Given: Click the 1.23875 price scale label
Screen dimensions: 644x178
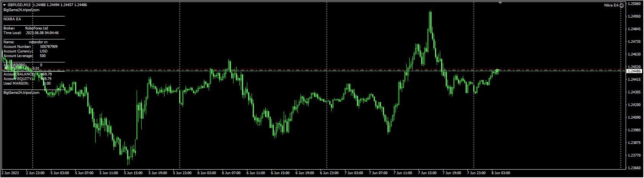Looking at the screenshot, I should coord(634,143).
